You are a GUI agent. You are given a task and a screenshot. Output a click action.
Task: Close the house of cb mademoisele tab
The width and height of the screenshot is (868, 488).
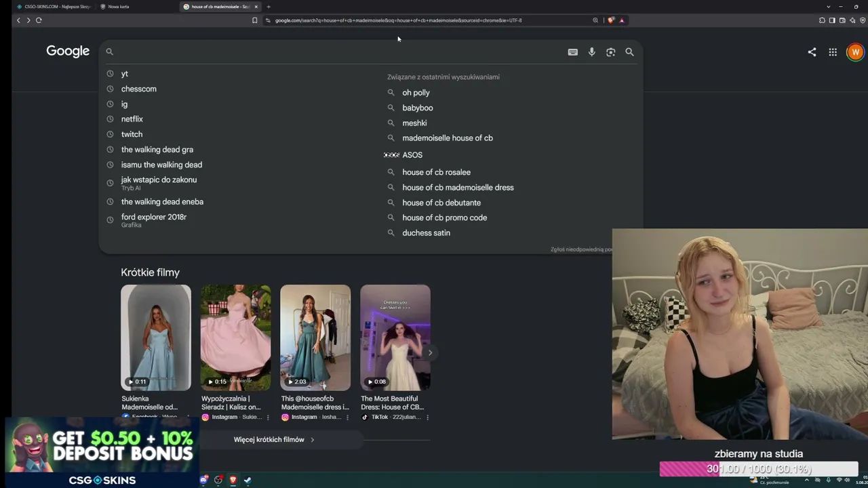(256, 7)
